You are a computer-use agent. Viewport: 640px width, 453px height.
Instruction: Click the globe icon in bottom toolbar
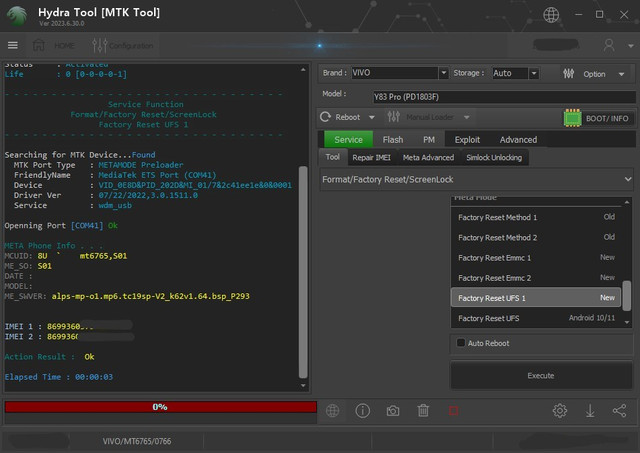pos(332,411)
